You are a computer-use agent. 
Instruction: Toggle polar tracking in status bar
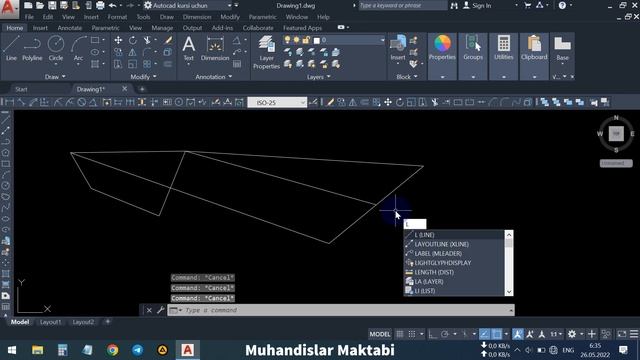click(x=444, y=334)
